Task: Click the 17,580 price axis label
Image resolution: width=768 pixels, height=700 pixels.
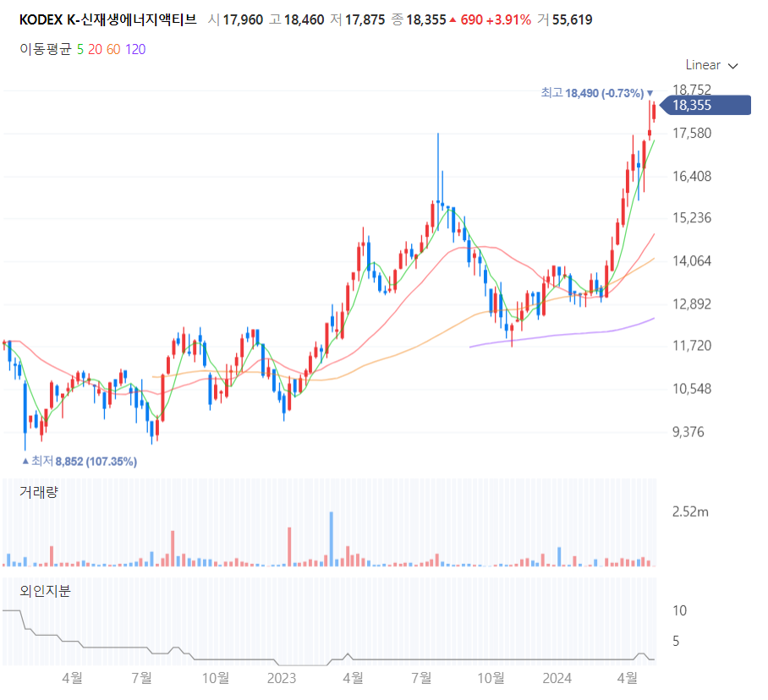Action: [692, 133]
